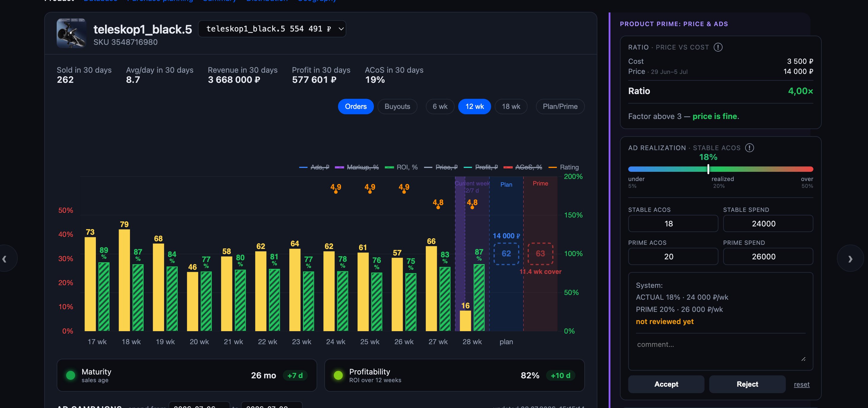Click SKU 3548716980 text
Viewport: 868px width, 408px height.
point(125,42)
